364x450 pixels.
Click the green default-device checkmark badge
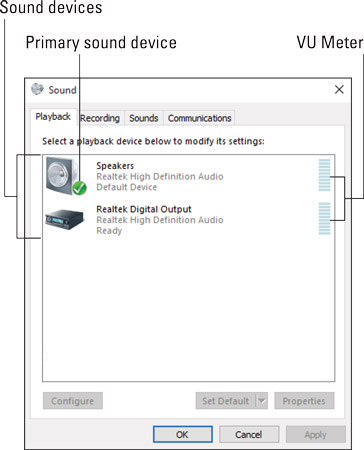tap(79, 188)
